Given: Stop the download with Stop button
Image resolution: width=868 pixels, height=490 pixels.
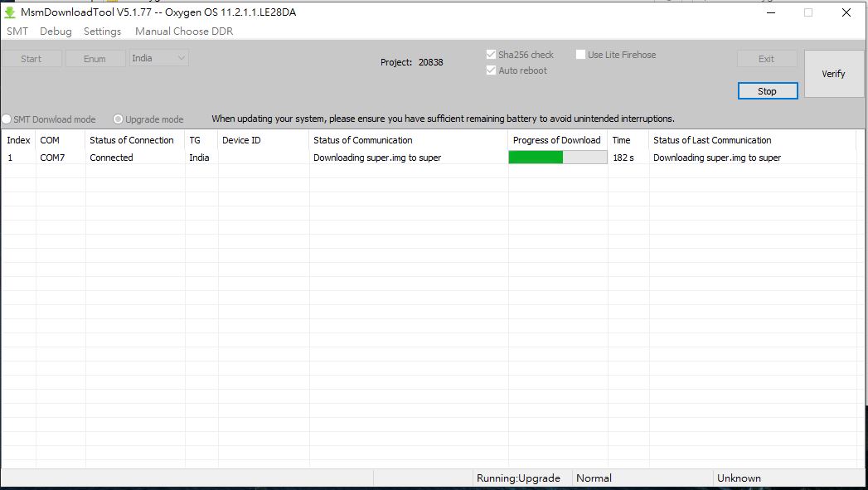Looking at the screenshot, I should coord(767,91).
